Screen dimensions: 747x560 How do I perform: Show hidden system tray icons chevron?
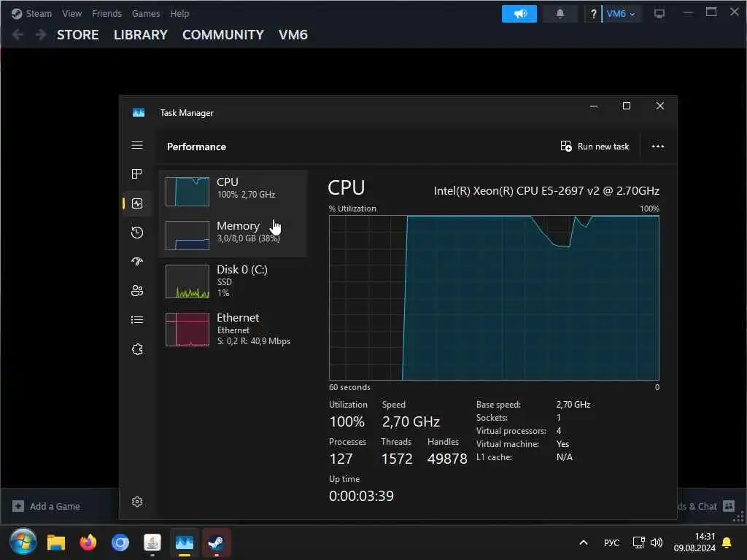pos(583,542)
